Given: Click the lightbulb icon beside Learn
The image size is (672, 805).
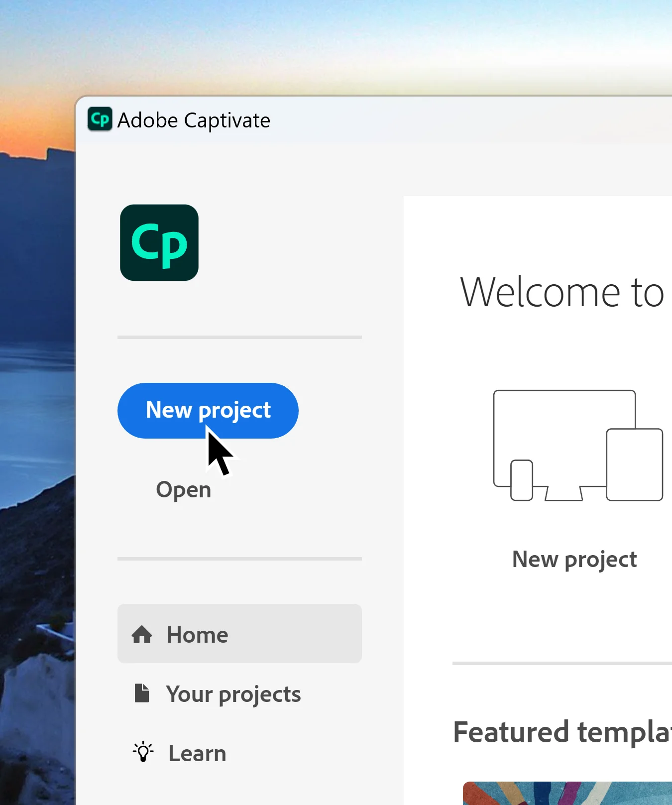Looking at the screenshot, I should coord(143,752).
